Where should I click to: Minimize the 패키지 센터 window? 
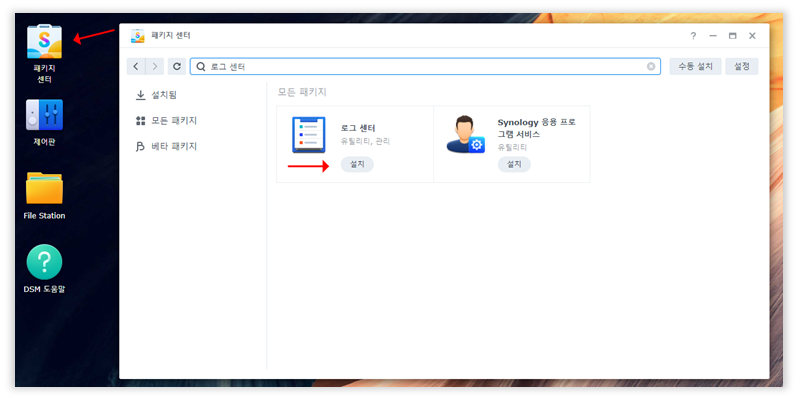click(713, 36)
